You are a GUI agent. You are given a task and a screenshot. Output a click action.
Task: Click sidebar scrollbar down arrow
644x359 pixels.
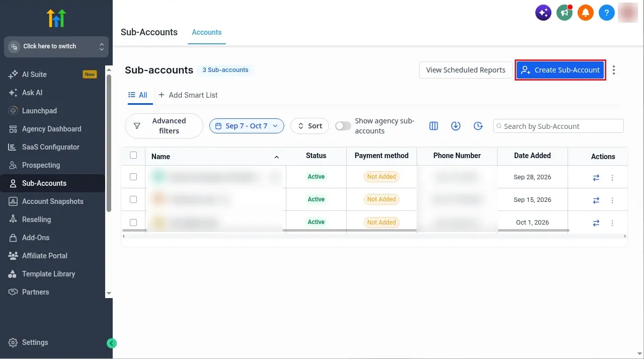(x=109, y=293)
